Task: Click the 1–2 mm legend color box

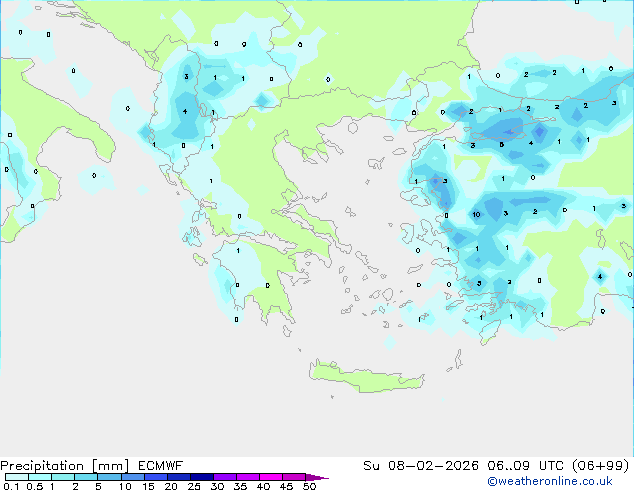Action: pyautogui.click(x=63, y=477)
